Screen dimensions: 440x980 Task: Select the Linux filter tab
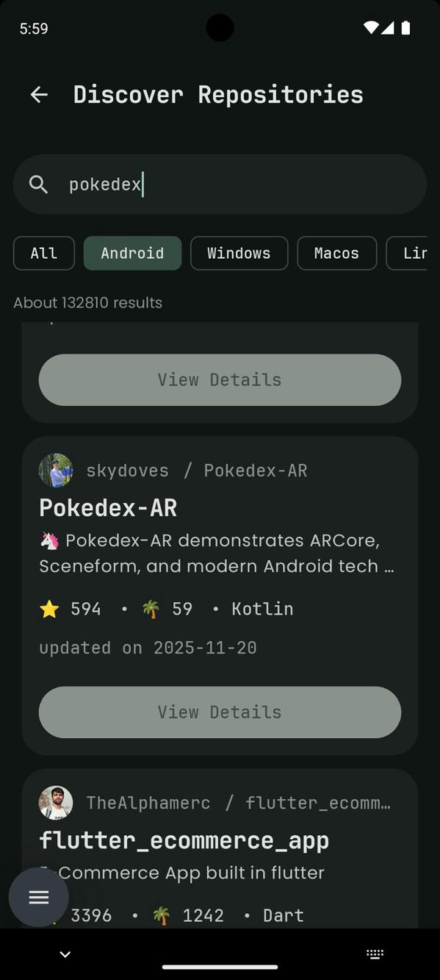pos(416,253)
